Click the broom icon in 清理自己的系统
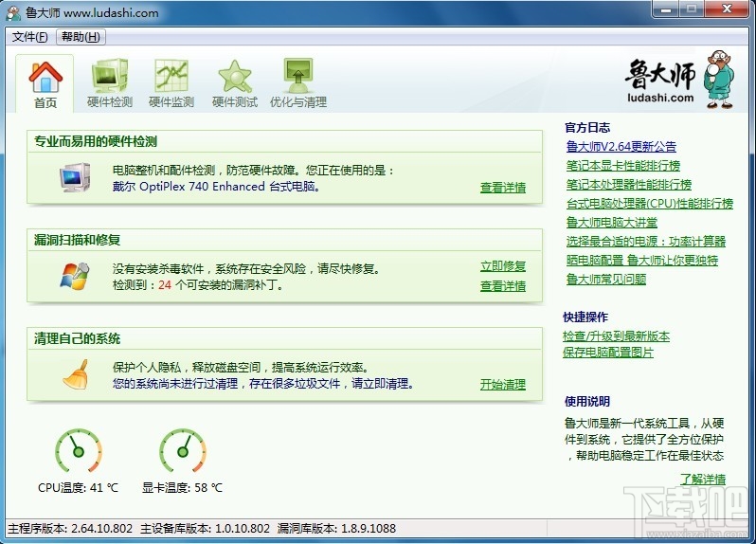 [x=76, y=374]
